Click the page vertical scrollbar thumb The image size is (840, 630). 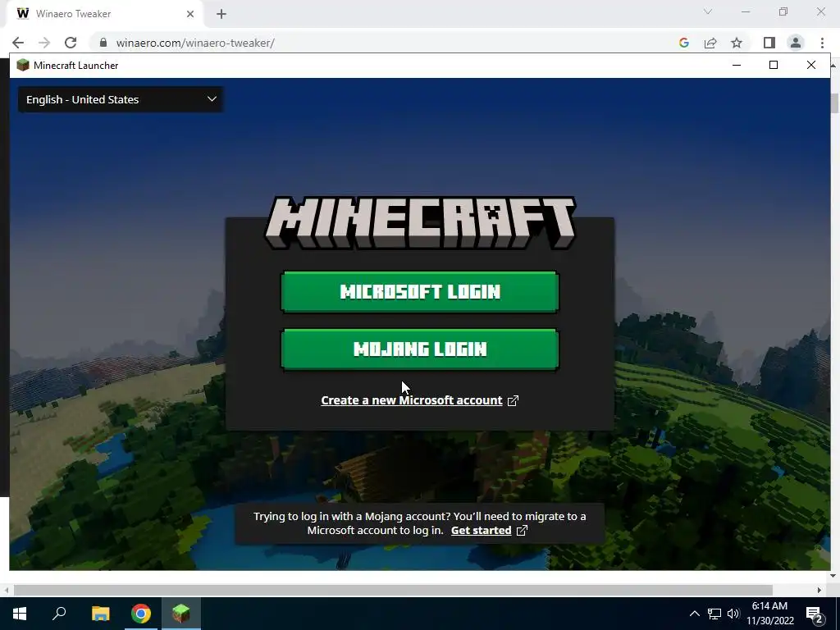point(834,103)
